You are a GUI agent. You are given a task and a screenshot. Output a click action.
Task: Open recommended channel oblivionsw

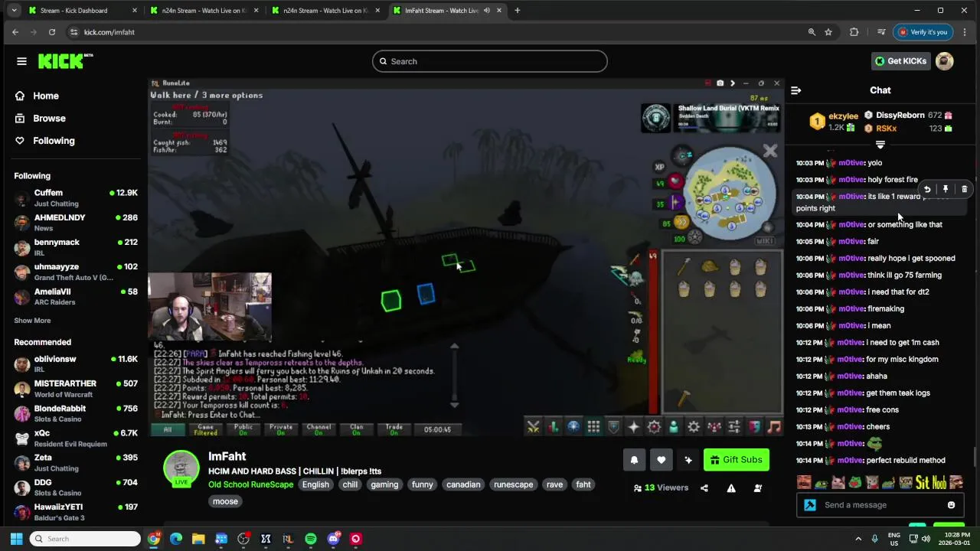[75, 364]
